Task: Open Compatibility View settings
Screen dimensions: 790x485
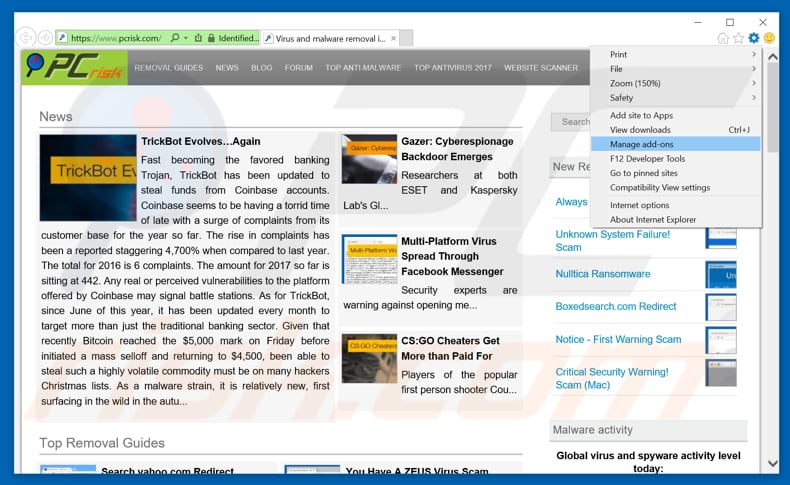Action: [676, 188]
